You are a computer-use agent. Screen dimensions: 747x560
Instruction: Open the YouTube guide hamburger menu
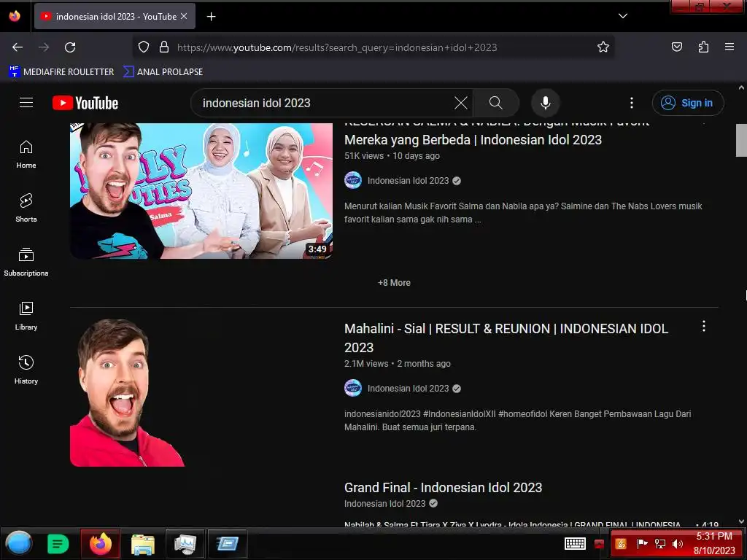click(x=26, y=102)
